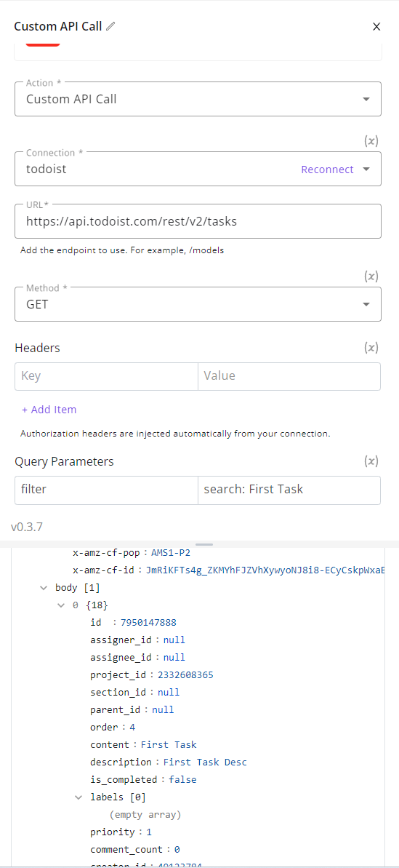Click the Headers Value field
This screenshot has width=399, height=868.
click(289, 376)
